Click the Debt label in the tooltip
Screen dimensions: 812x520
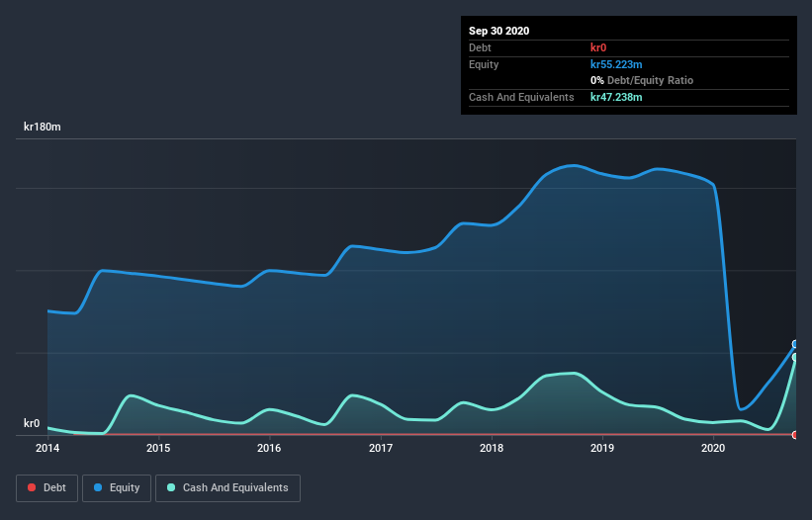tap(480, 47)
